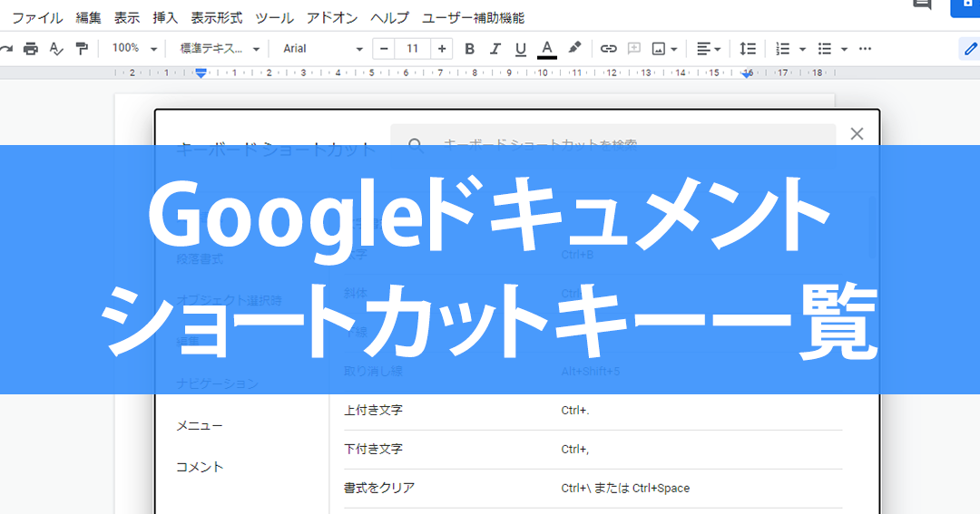
Task: Open the ファイル menu
Action: tap(37, 18)
